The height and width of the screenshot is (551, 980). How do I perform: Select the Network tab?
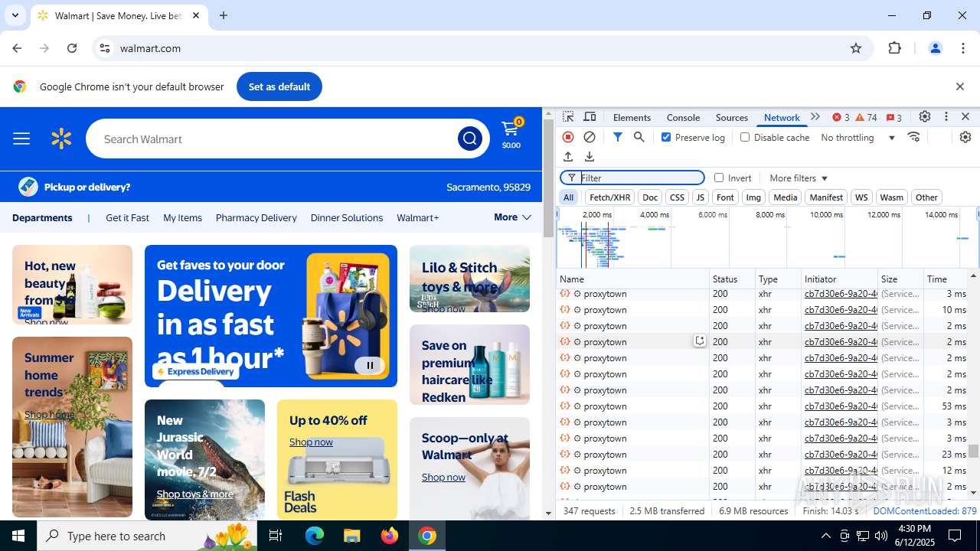click(782, 117)
